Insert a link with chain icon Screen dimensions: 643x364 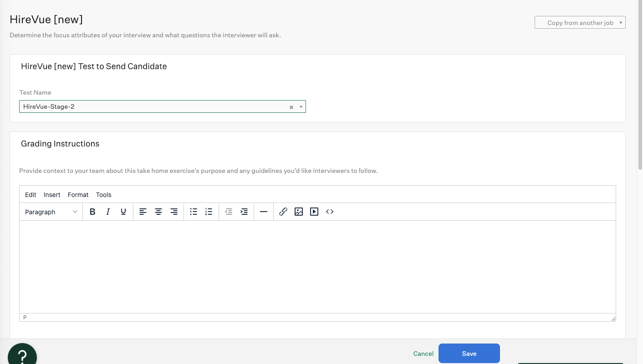pyautogui.click(x=283, y=212)
